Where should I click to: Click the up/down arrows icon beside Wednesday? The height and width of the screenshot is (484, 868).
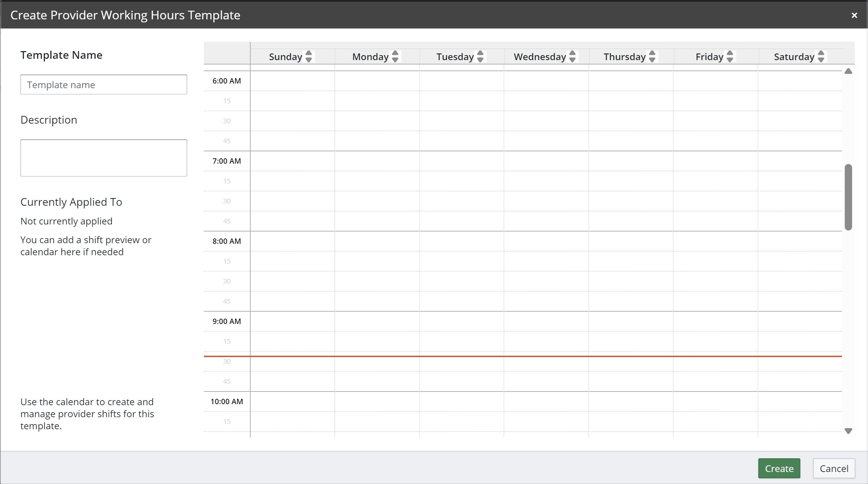[x=572, y=56]
